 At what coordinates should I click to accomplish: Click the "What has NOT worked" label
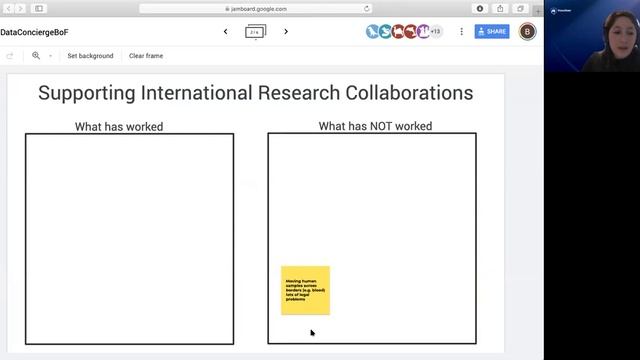point(375,127)
